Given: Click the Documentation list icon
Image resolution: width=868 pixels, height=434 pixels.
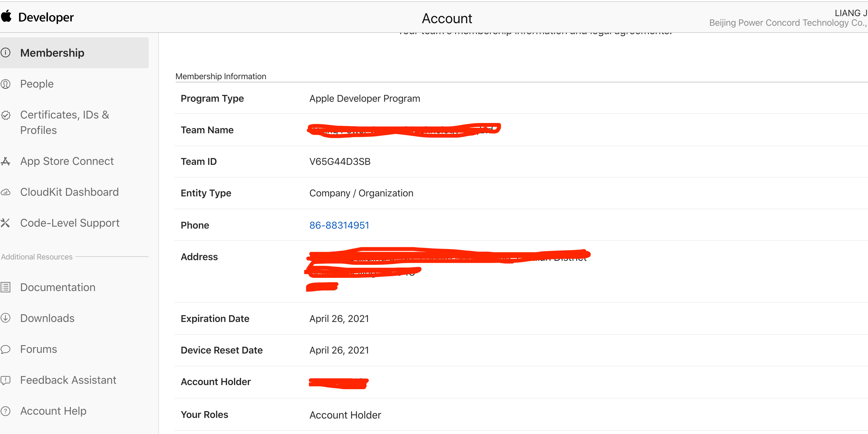Looking at the screenshot, I should click(x=6, y=287).
